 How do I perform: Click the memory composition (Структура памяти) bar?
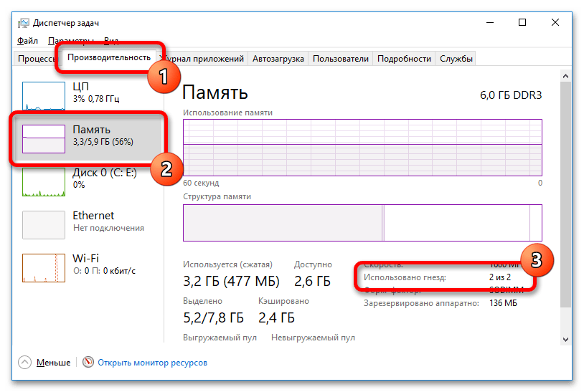362,223
